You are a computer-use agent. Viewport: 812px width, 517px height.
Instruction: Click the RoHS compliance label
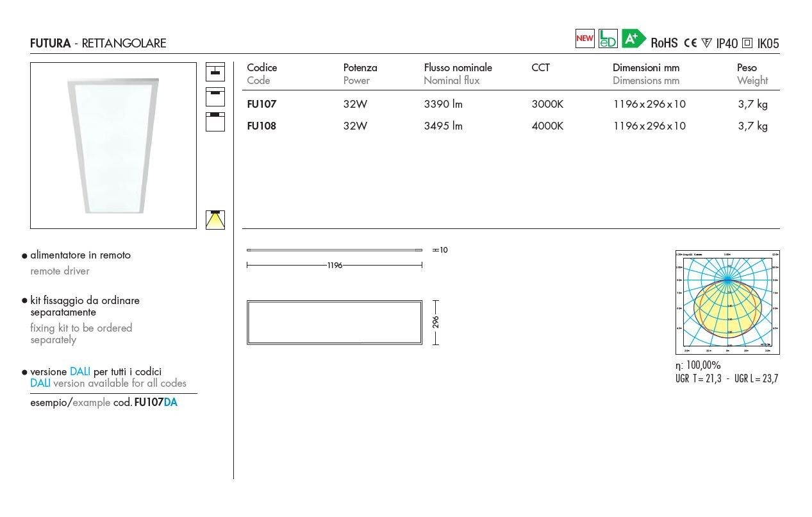tap(664, 43)
